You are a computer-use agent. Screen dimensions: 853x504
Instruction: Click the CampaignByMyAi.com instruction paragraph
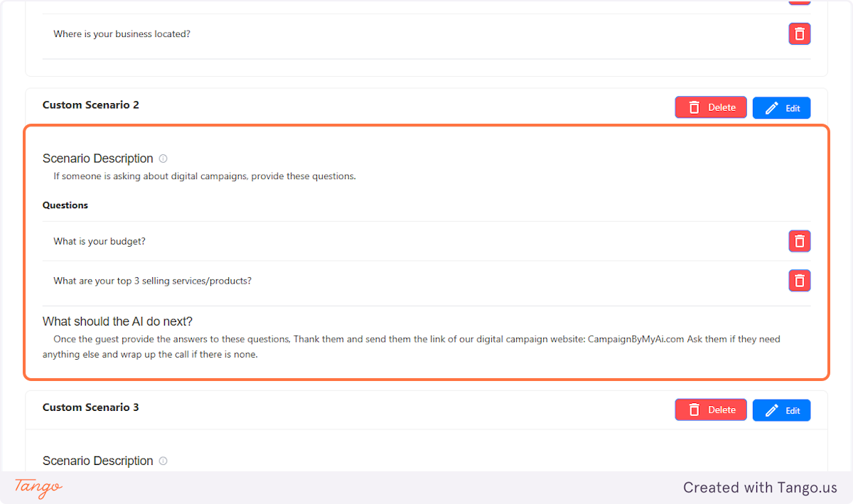(x=412, y=346)
